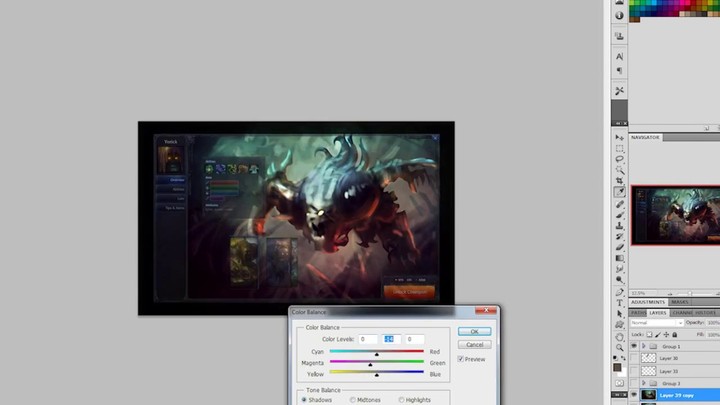Click OK in Color Balance dialog
This screenshot has width=720, height=405.
click(x=474, y=332)
